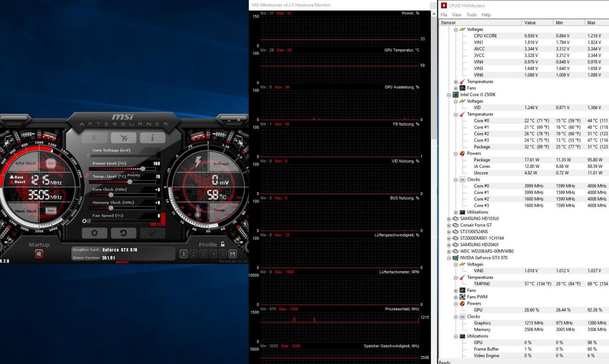This screenshot has width=609, height=364.
Task: Select profile slot 4 in Afterburner
Action: pos(213,254)
